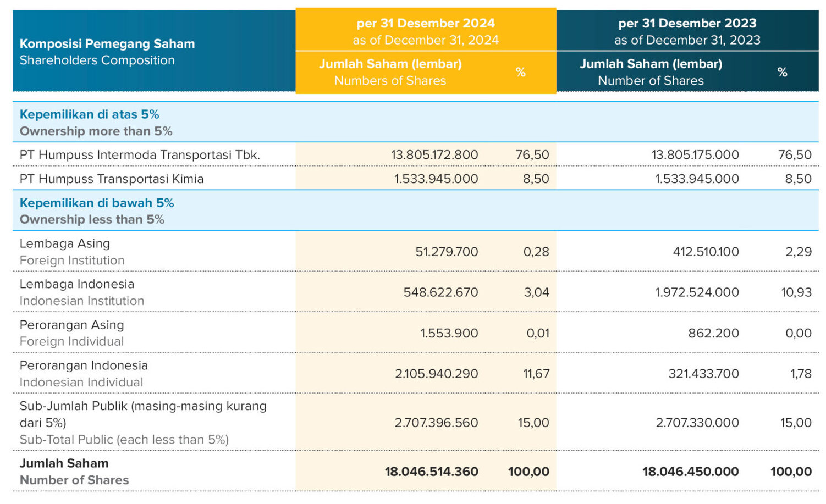Click 8,50 in the 2023 percentage column

pyautogui.click(x=799, y=179)
